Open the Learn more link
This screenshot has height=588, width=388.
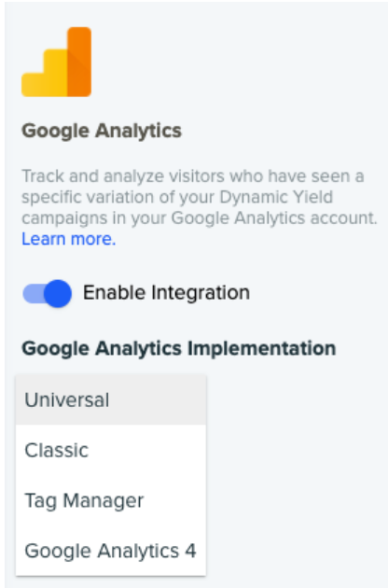pyautogui.click(x=69, y=239)
